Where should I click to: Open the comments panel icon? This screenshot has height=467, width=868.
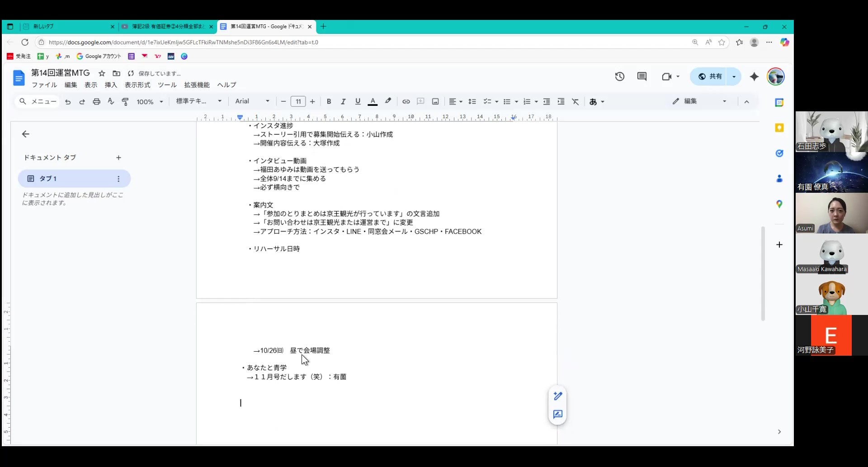coord(642,76)
